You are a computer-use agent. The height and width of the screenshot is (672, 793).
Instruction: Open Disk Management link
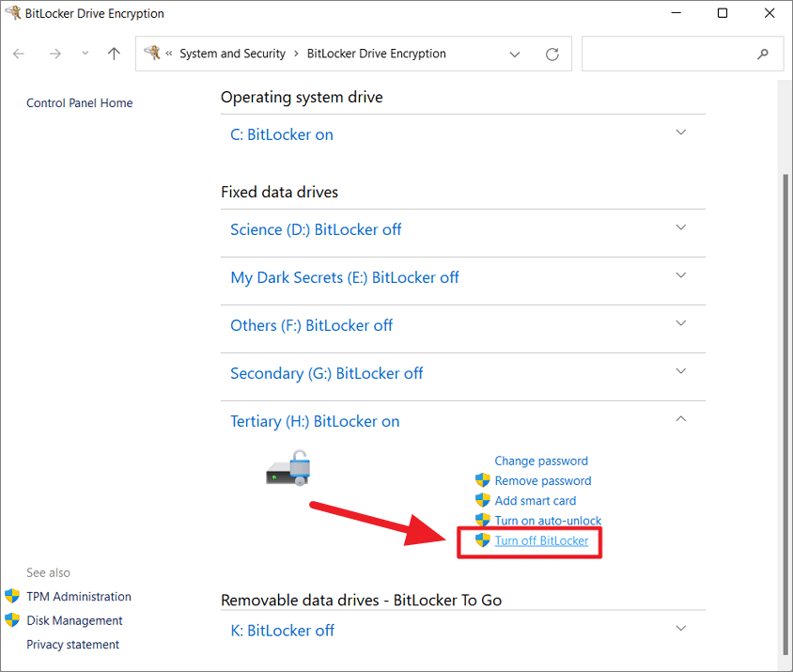pos(74,621)
